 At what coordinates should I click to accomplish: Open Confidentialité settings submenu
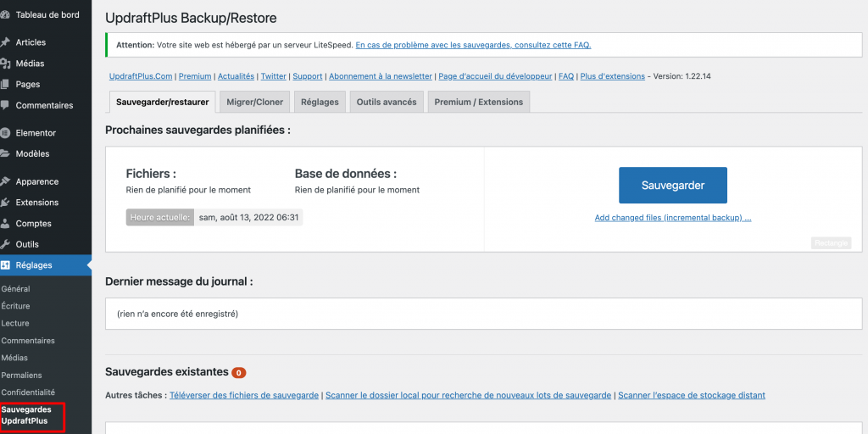point(28,392)
